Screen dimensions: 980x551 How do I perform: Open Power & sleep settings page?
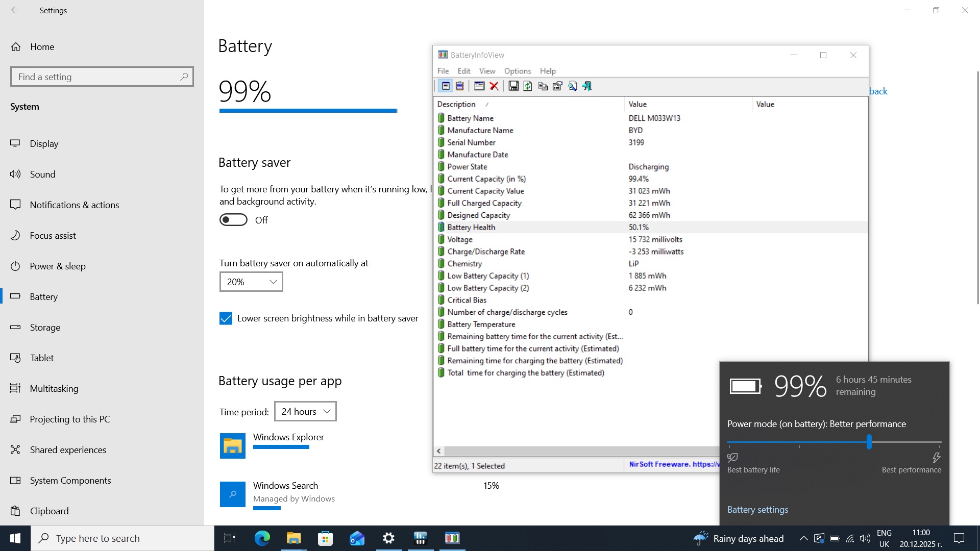(x=58, y=266)
